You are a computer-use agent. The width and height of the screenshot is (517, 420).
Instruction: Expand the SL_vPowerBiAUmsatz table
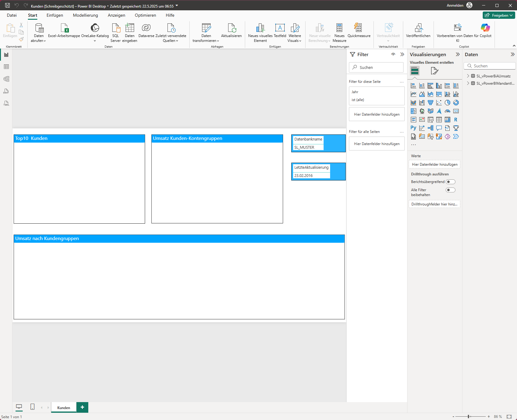click(x=468, y=76)
